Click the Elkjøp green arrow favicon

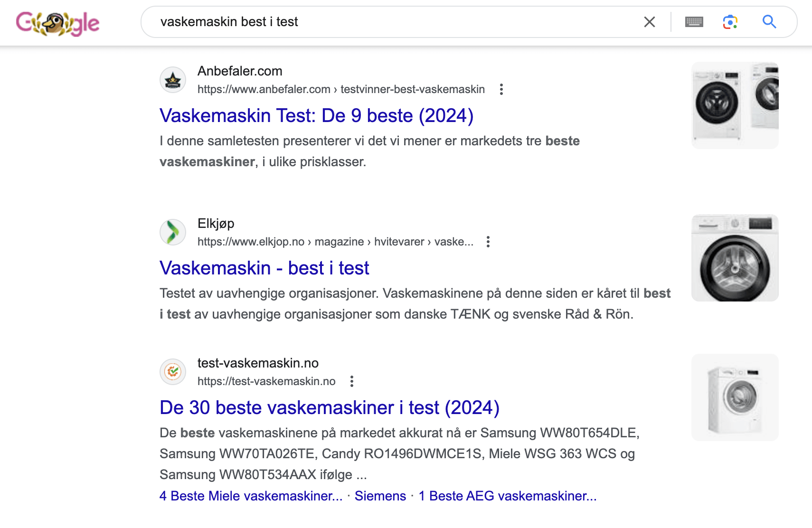pos(173,232)
